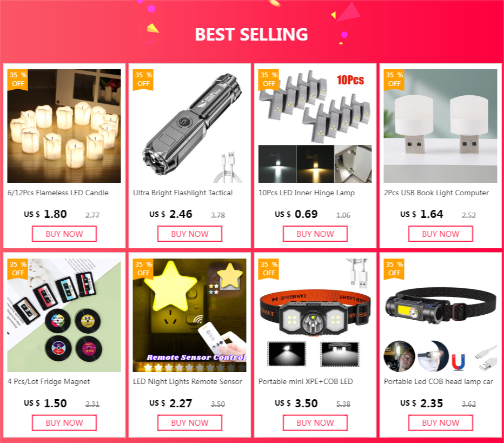Open the Portable mini XPE+COB LED title
Image resolution: width=504 pixels, height=443 pixels.
306,381
